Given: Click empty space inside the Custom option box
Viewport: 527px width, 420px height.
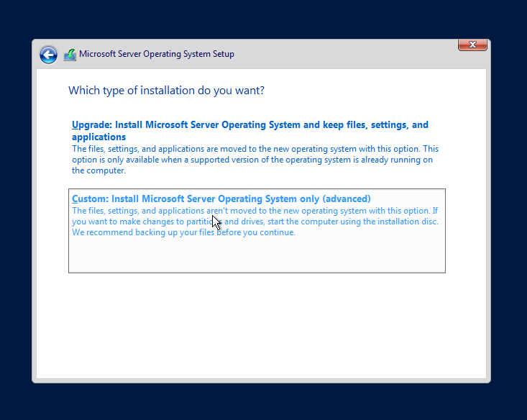Looking at the screenshot, I should (x=255, y=255).
